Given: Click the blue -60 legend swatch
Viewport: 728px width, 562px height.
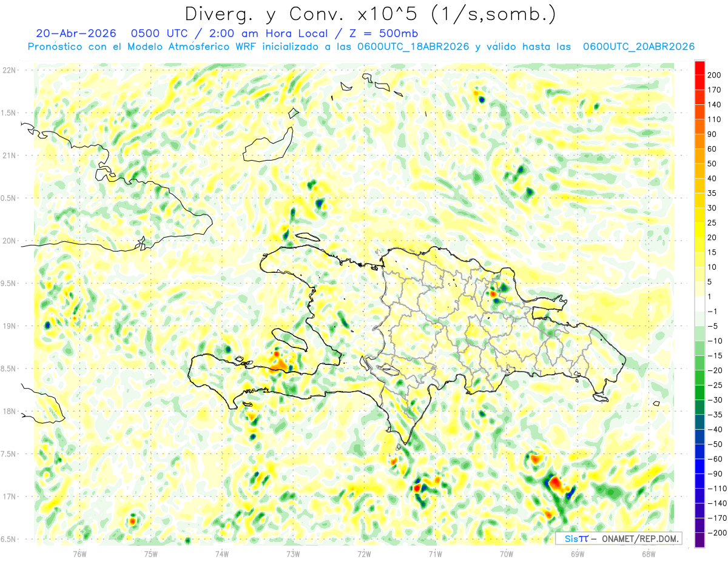Looking at the screenshot, I should [x=699, y=466].
